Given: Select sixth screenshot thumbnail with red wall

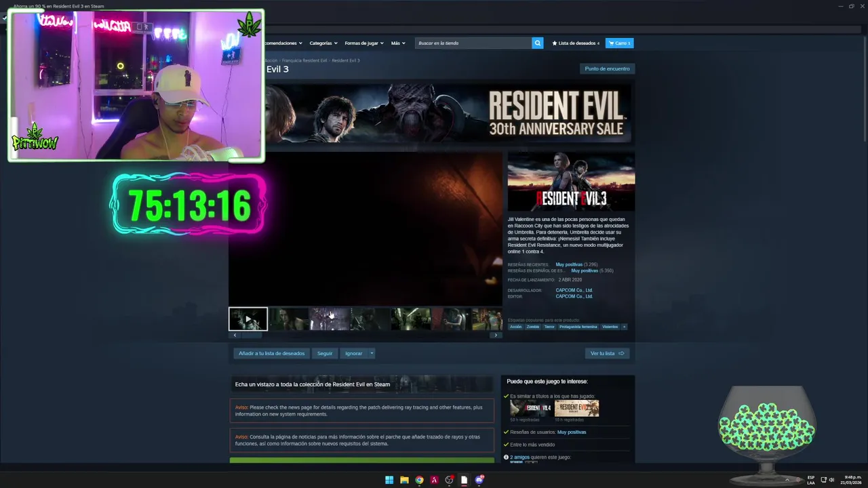Looking at the screenshot, I should pyautogui.click(x=452, y=319).
